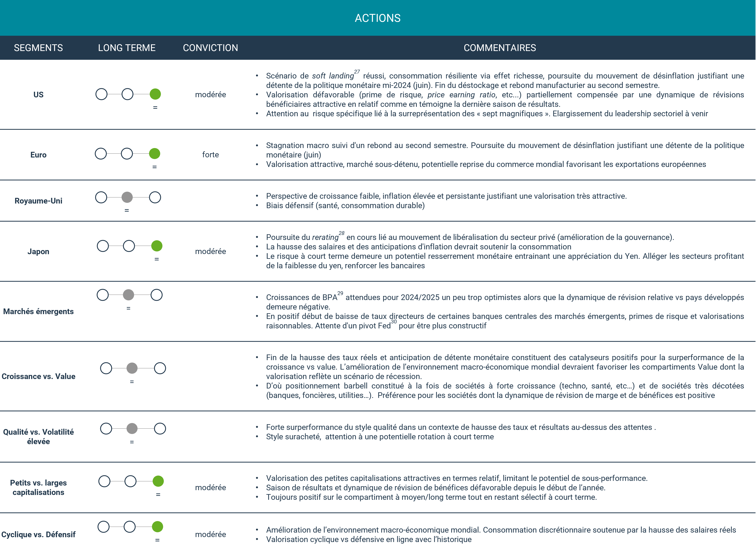Click the LONG TERME column header
The height and width of the screenshot is (558, 756).
click(127, 48)
